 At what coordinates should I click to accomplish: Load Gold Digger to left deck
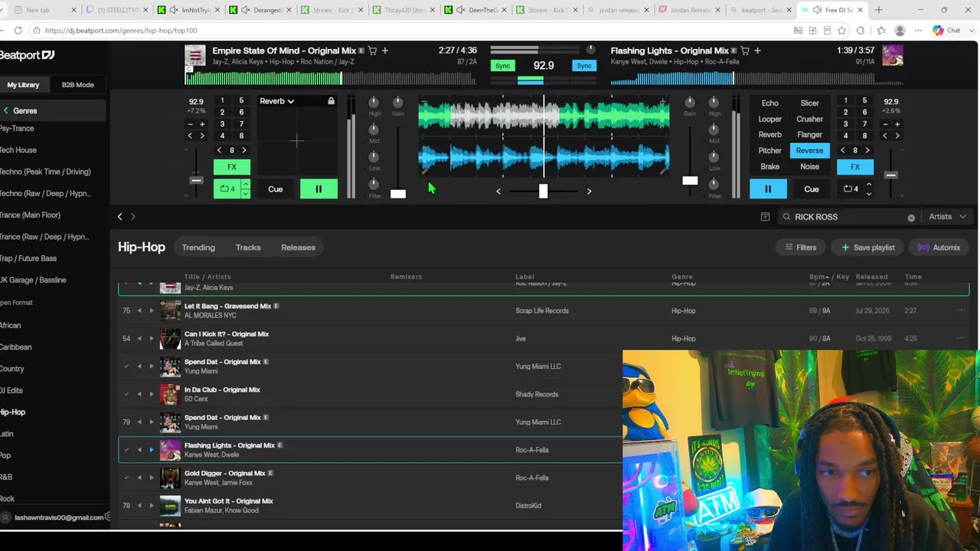pos(139,478)
